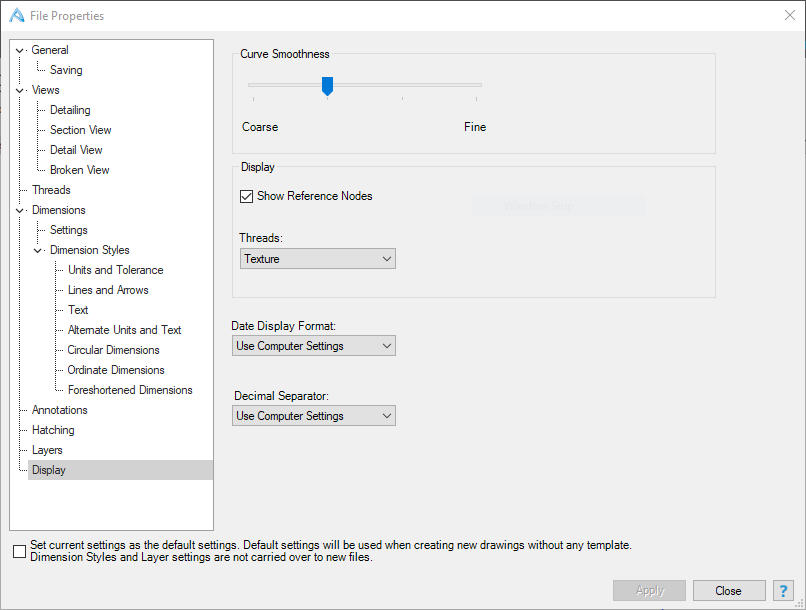Collapse the Views tree node
This screenshot has width=806, height=610.
pos(20,90)
